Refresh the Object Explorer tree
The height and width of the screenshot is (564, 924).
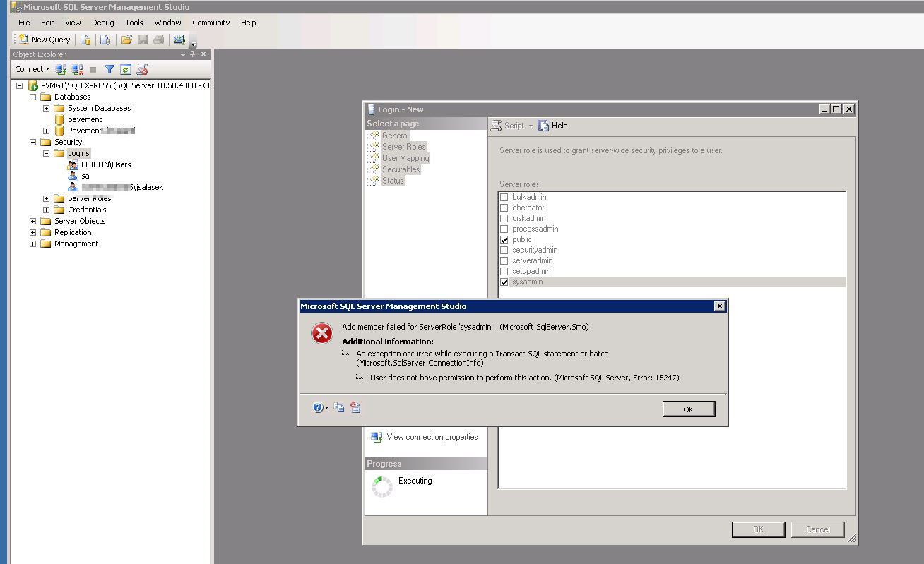[126, 69]
